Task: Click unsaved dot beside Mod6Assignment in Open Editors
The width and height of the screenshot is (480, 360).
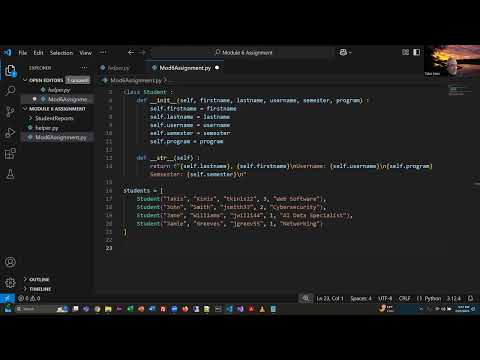Action: 34,99
